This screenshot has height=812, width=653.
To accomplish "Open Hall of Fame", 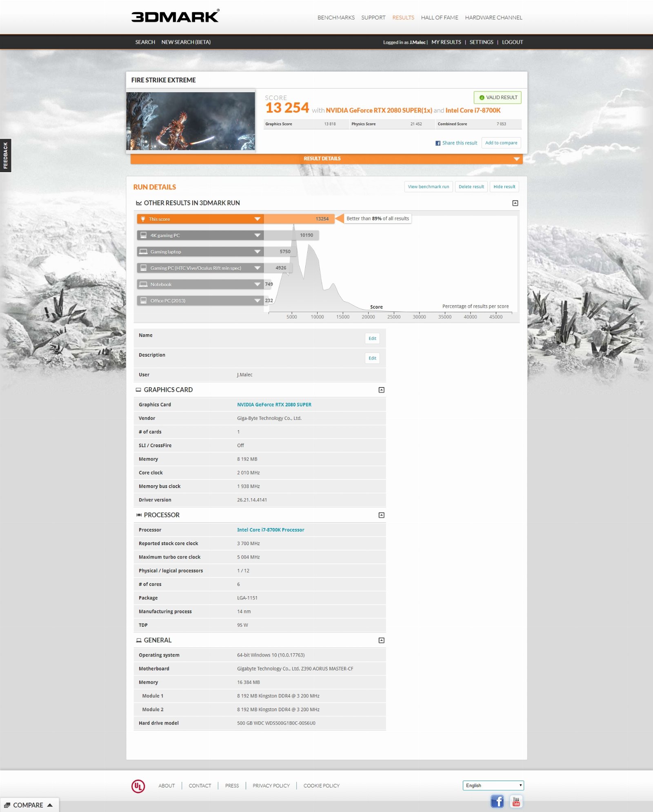I will click(x=439, y=18).
